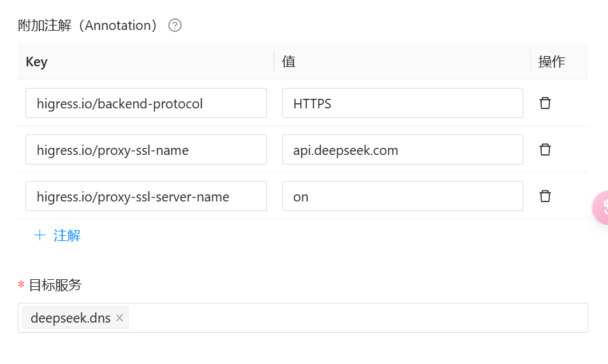The width and height of the screenshot is (608, 364).
Task: Add a new annotation with + 注解
Action: 57,236
